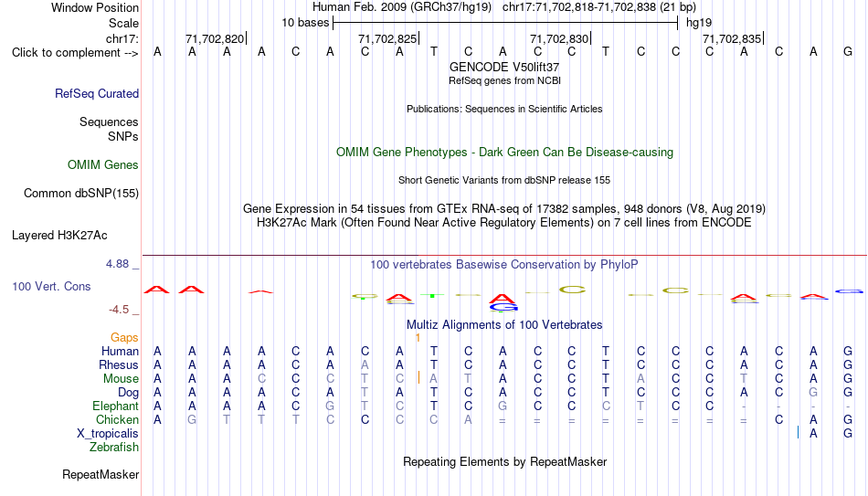Image resolution: width=868 pixels, height=496 pixels.
Task: Click the H3K27Ac Mark ENCODE track title
Action: 504,223
